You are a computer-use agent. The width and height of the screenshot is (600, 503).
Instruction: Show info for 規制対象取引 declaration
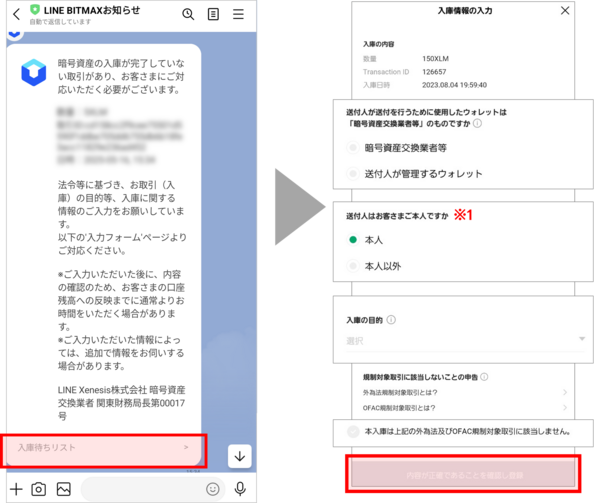click(x=484, y=377)
